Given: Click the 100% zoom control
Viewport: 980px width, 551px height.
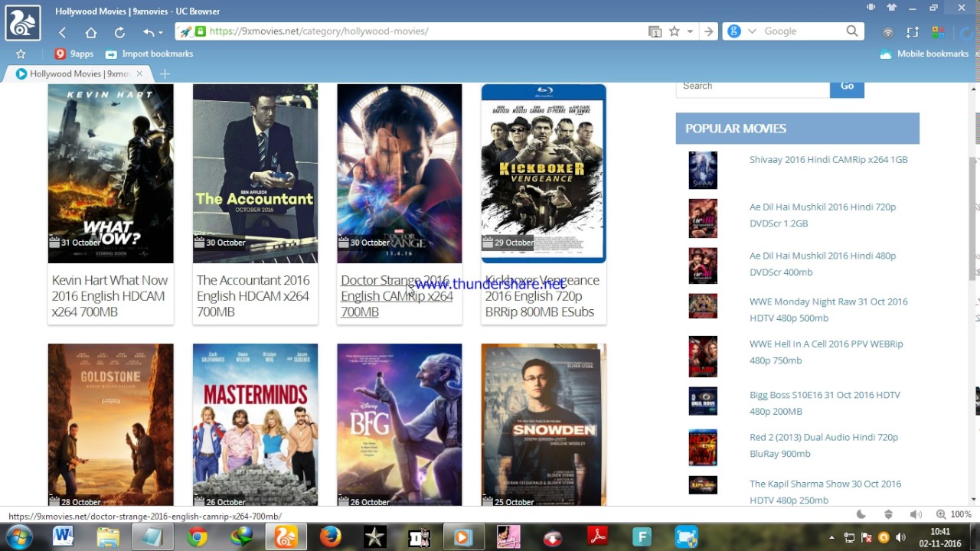Looking at the screenshot, I should [x=954, y=515].
